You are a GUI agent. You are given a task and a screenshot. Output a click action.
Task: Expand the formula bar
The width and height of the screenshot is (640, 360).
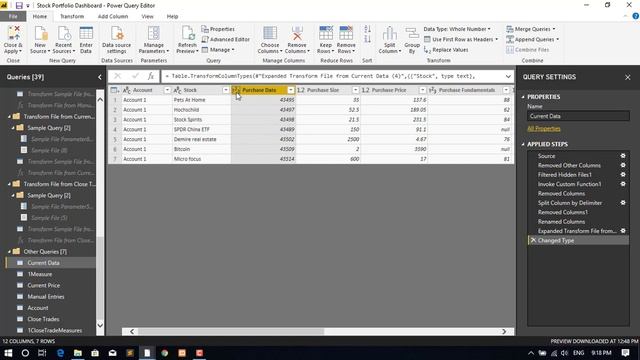[x=508, y=76]
